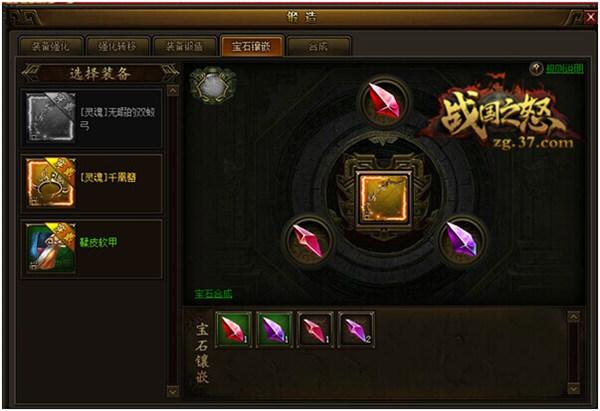This screenshot has height=411, width=600.
Task: Click the pink gem in the lower-left socket
Action: point(309,240)
